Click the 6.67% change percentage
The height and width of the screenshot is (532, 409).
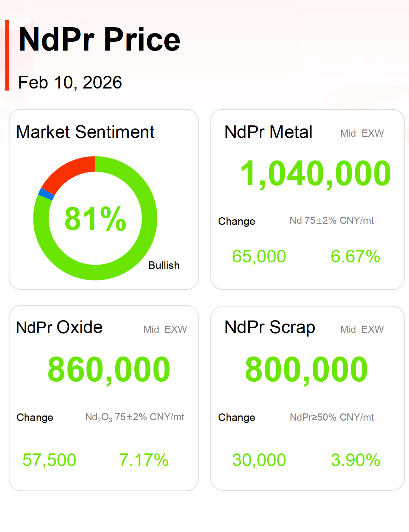[x=355, y=256]
